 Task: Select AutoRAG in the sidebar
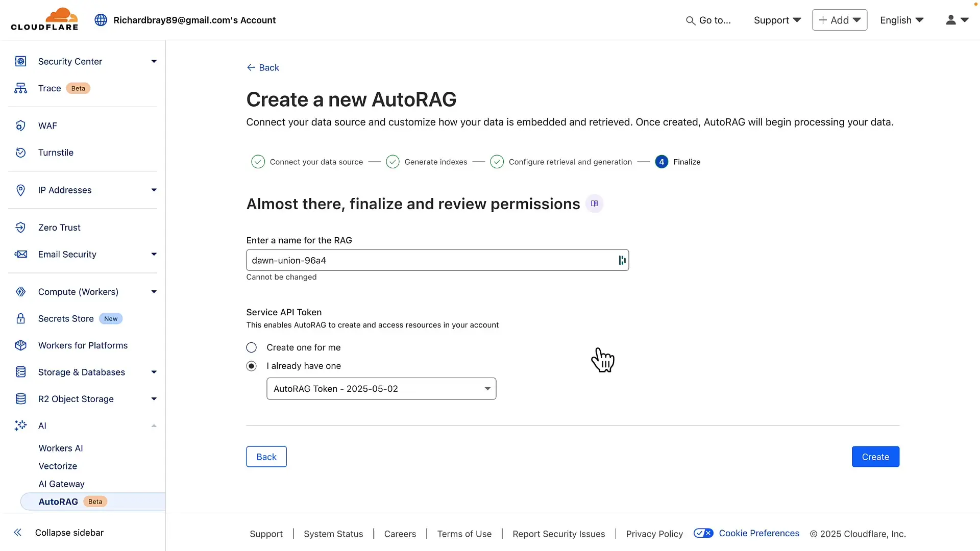(x=93, y=502)
